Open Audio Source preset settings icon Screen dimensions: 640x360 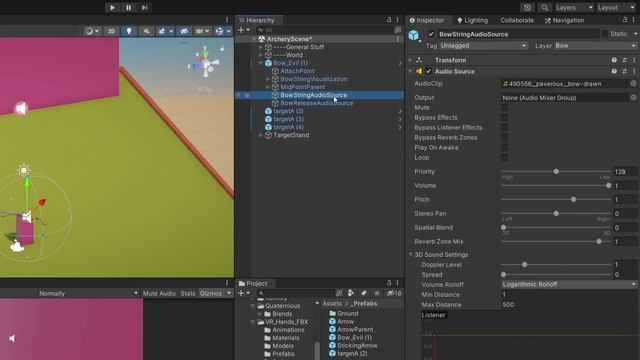(624, 71)
